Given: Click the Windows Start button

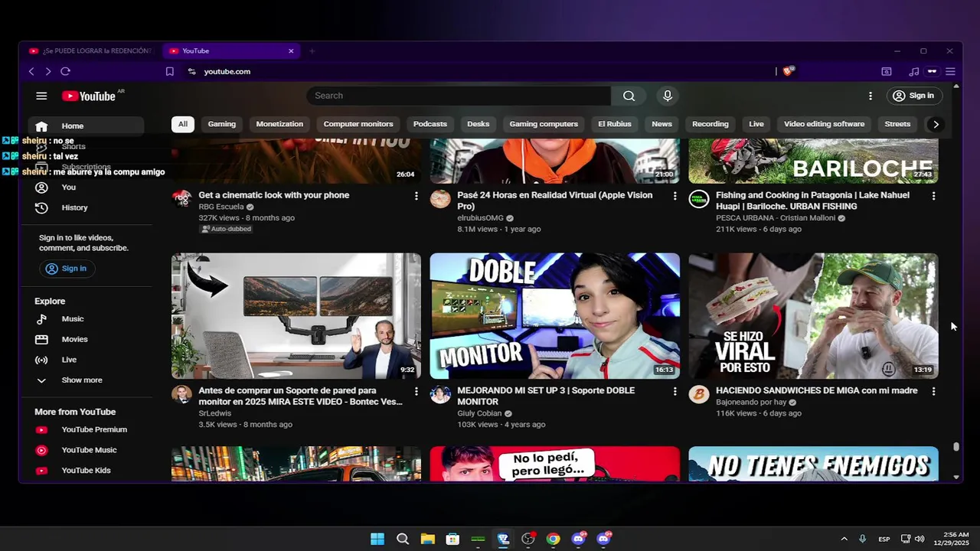Looking at the screenshot, I should (x=377, y=539).
